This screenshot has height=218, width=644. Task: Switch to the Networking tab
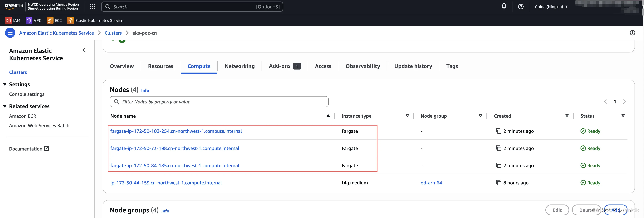click(x=239, y=66)
